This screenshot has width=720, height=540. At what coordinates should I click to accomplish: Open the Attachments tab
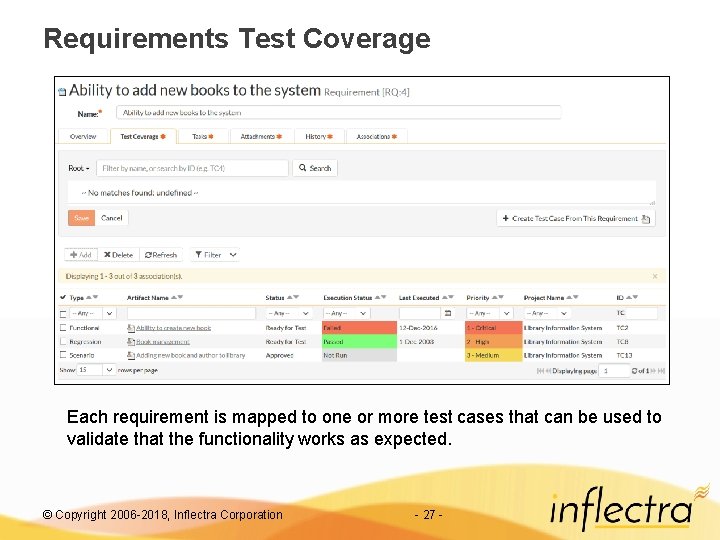[261, 136]
